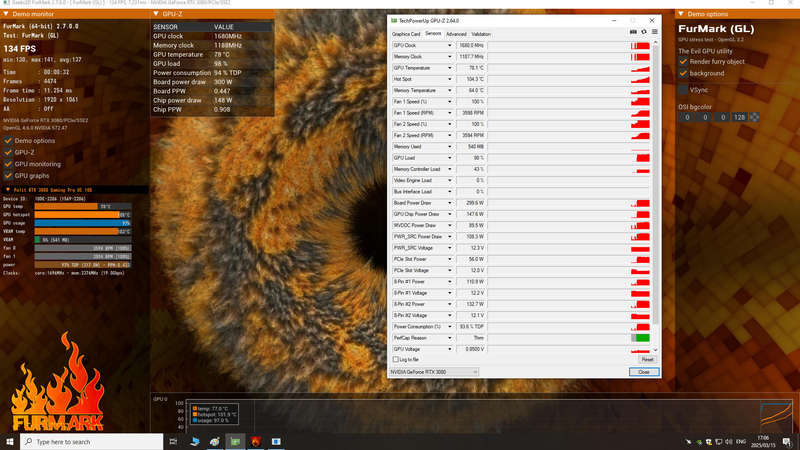800x450 pixels.
Task: Switch to Validation tab
Action: [481, 34]
